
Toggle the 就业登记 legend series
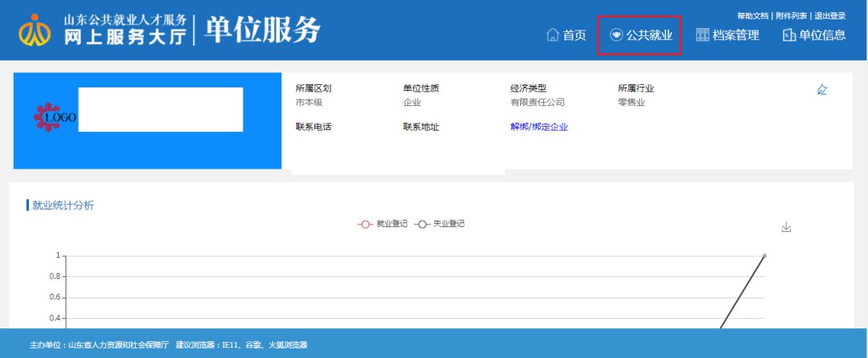pos(383,224)
